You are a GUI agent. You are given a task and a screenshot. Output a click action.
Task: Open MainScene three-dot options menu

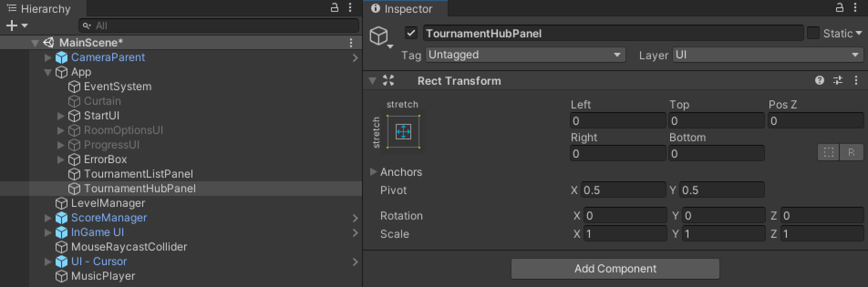click(x=351, y=43)
